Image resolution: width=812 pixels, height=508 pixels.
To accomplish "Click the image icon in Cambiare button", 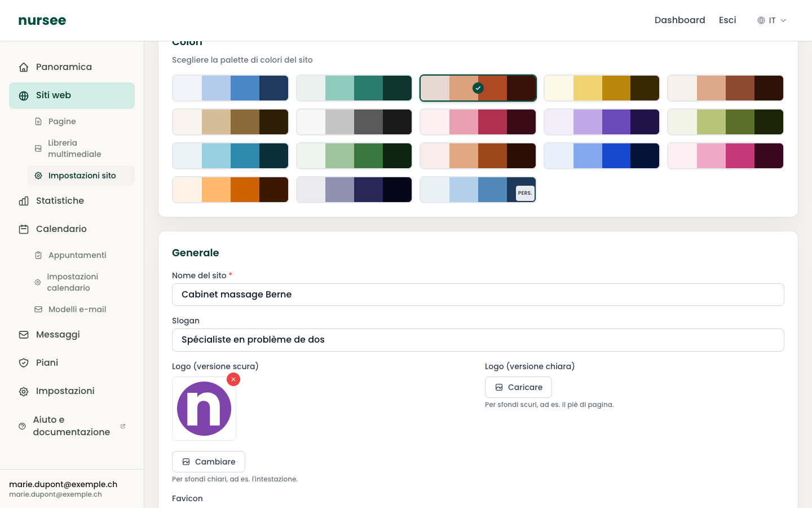I will (x=186, y=462).
